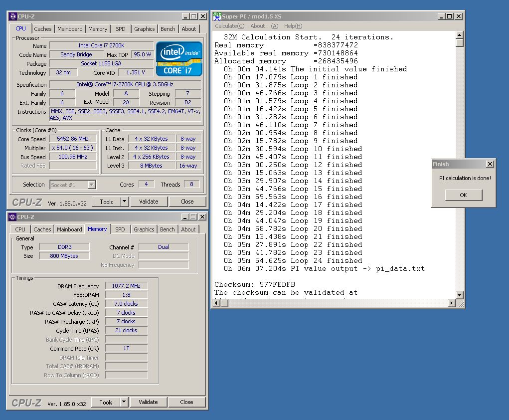Screen dimensions: 509x420
Task: Click Close button in lower CPU-Z window
Action: tap(186, 402)
